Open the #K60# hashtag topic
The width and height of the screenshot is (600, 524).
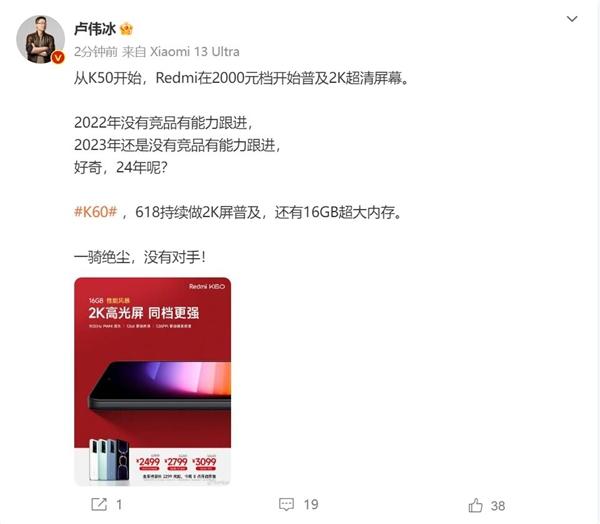tap(95, 211)
